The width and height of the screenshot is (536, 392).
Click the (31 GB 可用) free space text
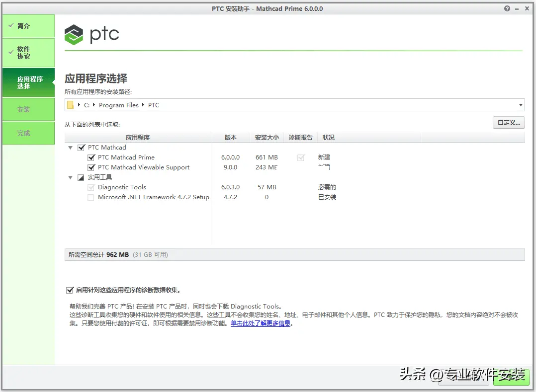coord(150,255)
